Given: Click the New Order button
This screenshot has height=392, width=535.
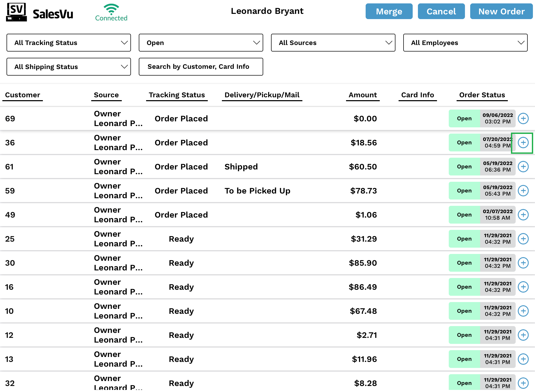Looking at the screenshot, I should point(501,12).
